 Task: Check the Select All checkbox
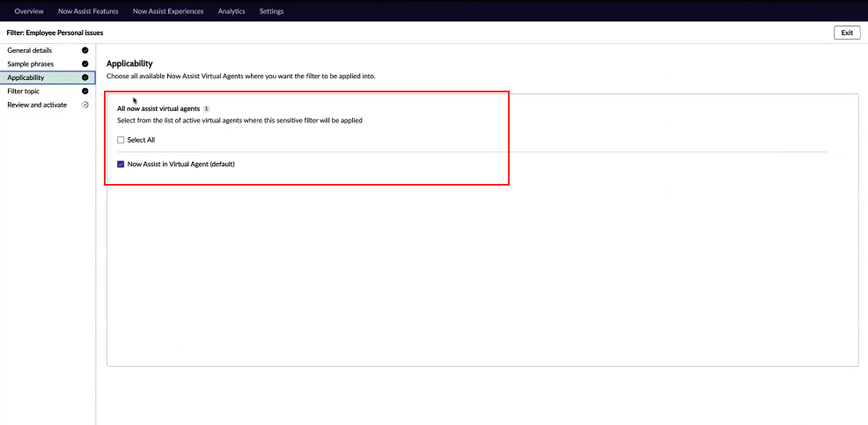pyautogui.click(x=121, y=140)
